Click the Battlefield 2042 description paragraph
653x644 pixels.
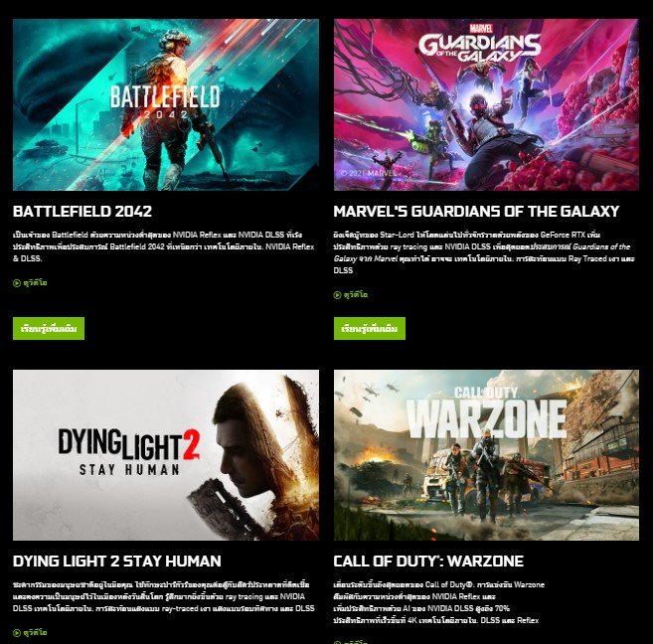pos(164,246)
